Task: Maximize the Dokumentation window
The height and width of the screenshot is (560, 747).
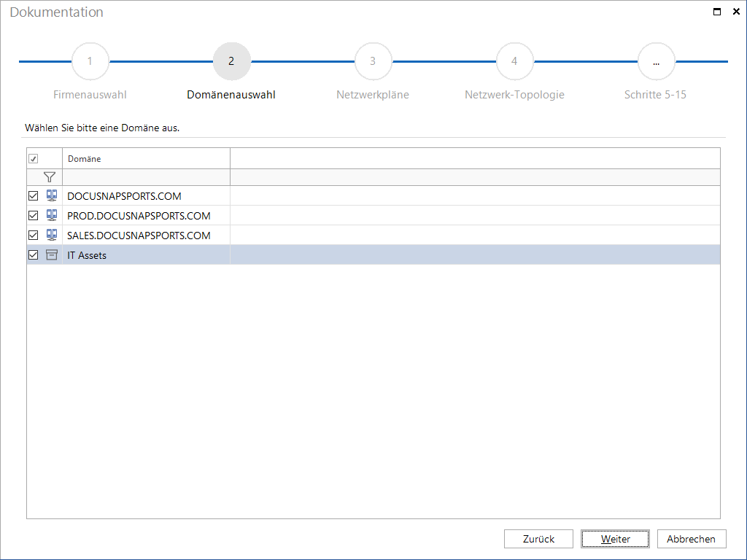Action: coord(717,12)
